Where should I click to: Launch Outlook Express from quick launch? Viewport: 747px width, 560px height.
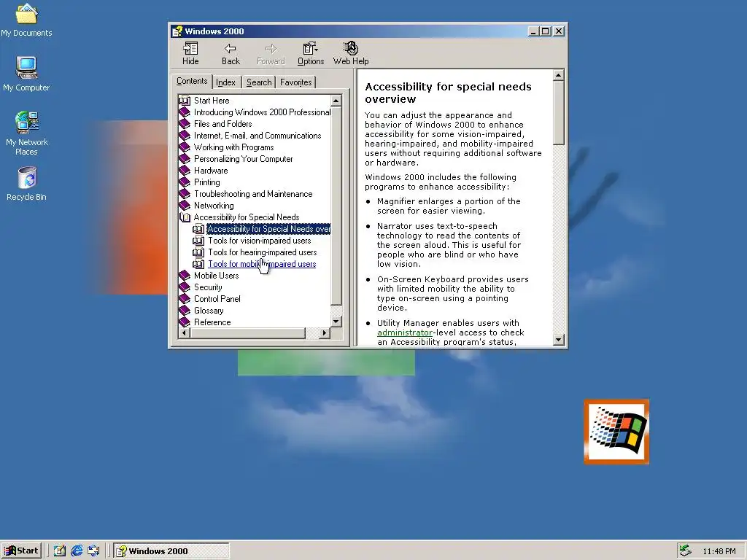(93, 551)
